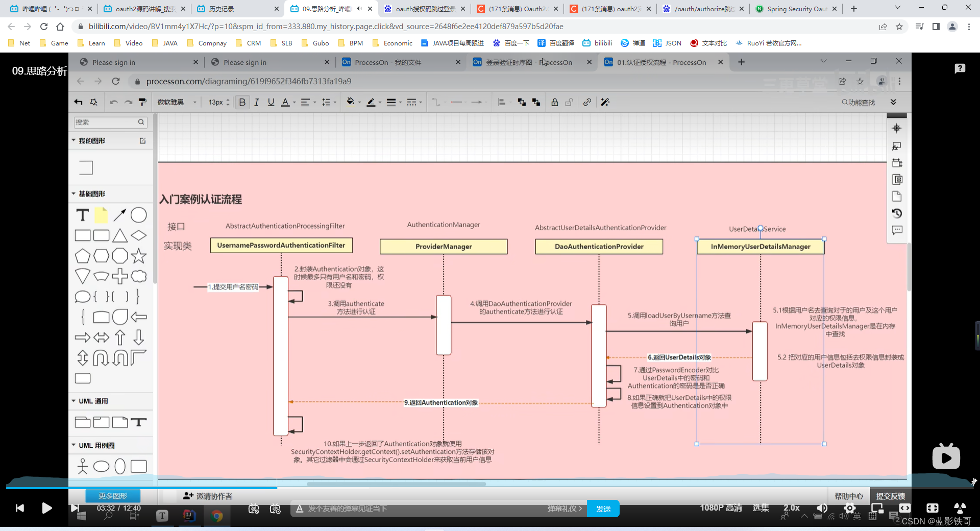Click the canvas horizontal scrollbar
Screen dimensions: 980x531
click(397, 484)
